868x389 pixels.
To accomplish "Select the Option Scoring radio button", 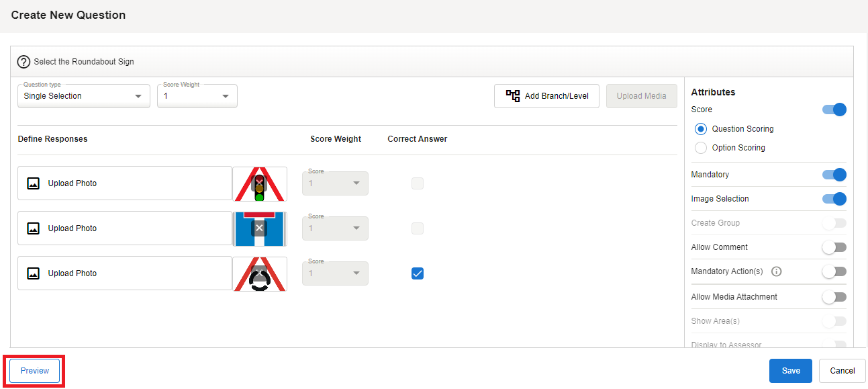I will [701, 148].
